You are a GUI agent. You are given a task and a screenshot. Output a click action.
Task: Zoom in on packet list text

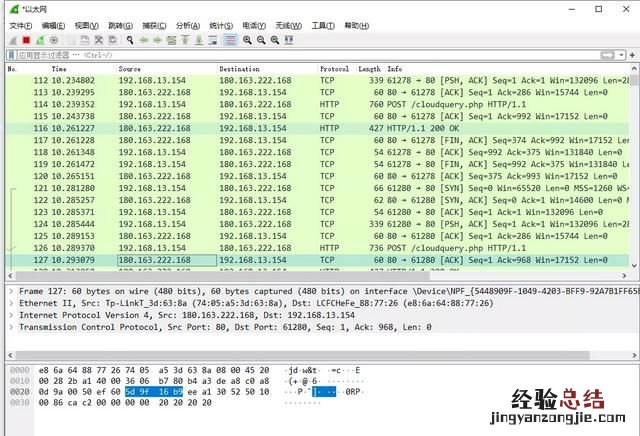[x=246, y=40]
